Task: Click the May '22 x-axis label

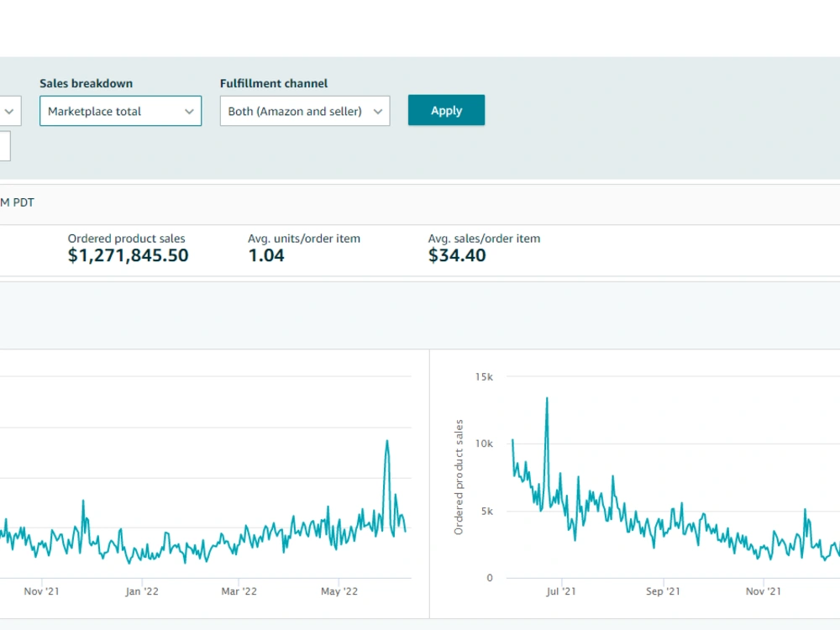Action: coord(339,591)
